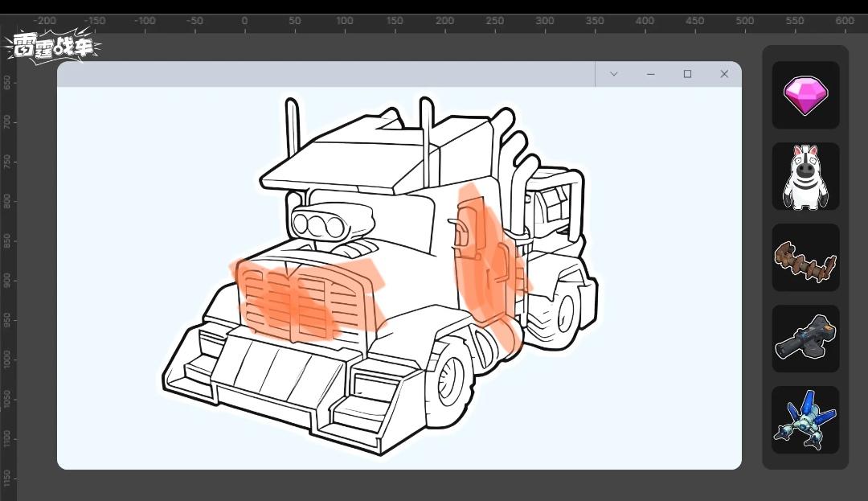Pick the black cannon weapon icon
The height and width of the screenshot is (501, 868).
(x=805, y=339)
